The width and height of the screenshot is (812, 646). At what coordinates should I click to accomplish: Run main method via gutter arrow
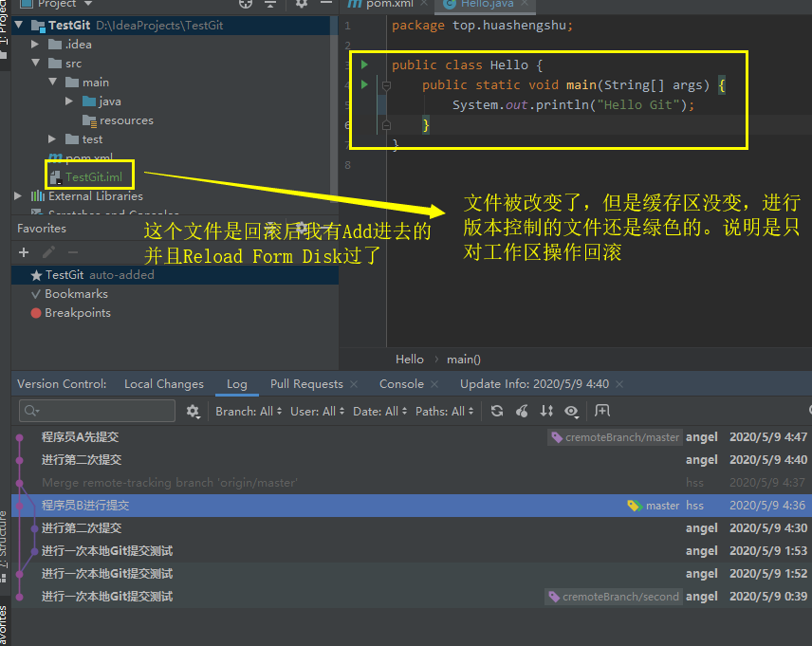[364, 83]
